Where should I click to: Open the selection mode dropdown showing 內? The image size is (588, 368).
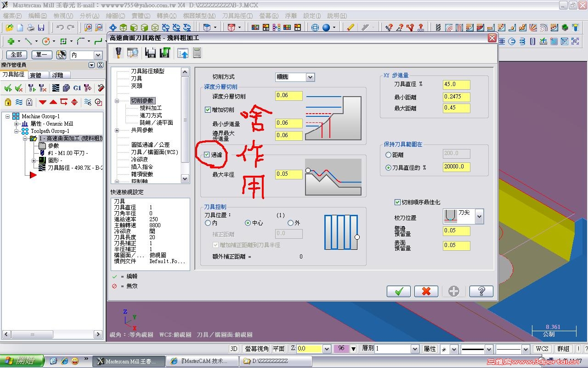(97, 55)
